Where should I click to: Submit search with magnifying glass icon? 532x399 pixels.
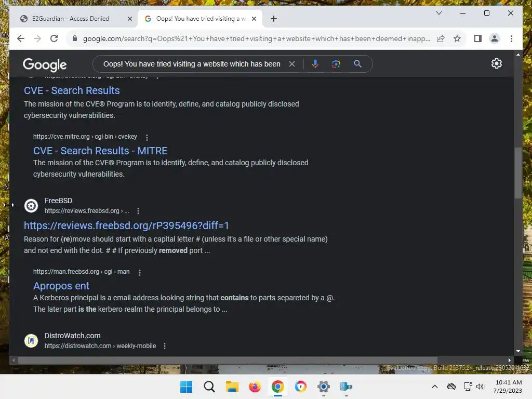[357, 63]
